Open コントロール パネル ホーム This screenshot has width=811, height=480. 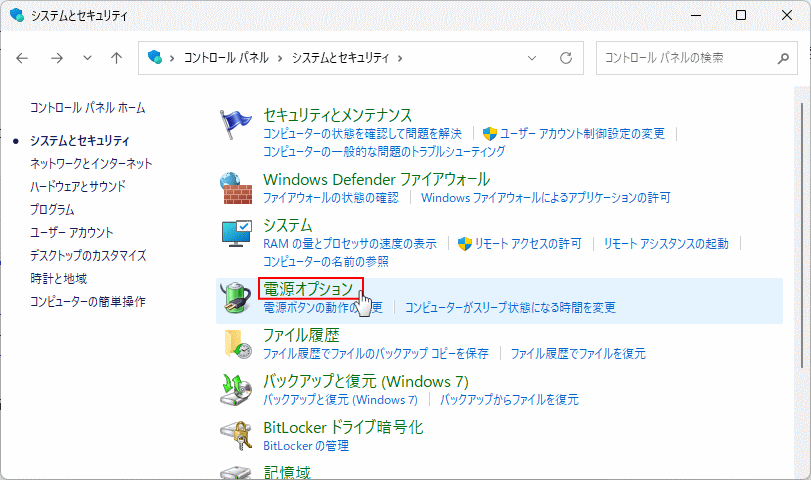point(87,108)
